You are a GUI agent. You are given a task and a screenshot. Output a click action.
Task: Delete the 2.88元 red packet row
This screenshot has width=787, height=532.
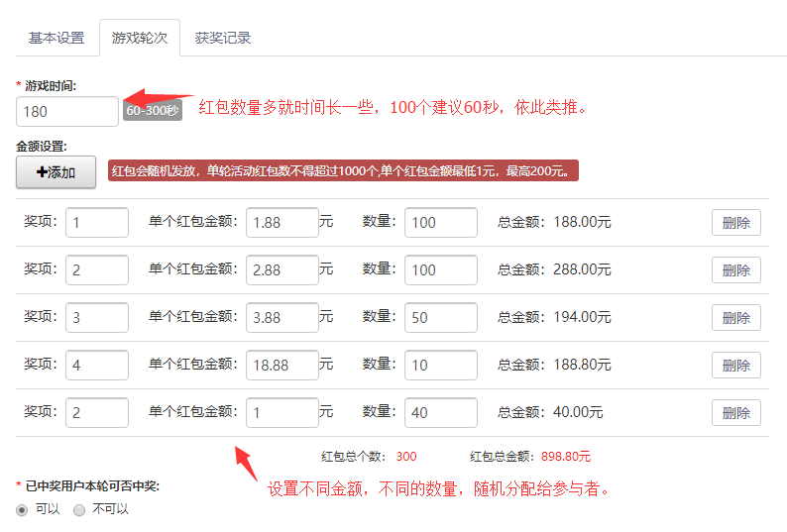tap(735, 270)
